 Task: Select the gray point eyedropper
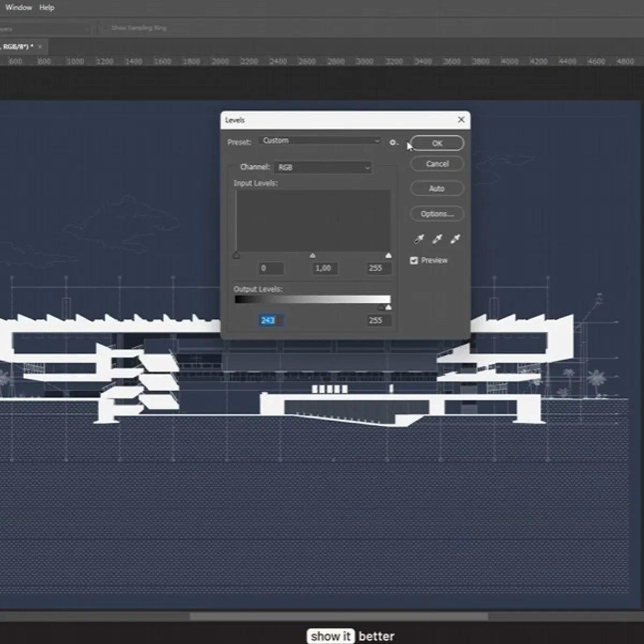coord(437,239)
